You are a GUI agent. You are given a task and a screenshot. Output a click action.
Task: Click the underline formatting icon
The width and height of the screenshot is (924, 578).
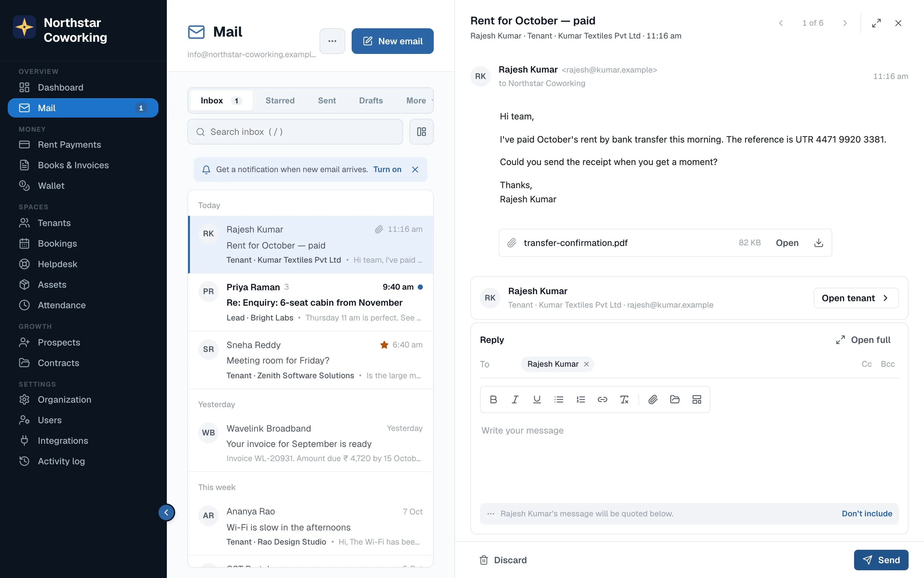[x=537, y=399]
